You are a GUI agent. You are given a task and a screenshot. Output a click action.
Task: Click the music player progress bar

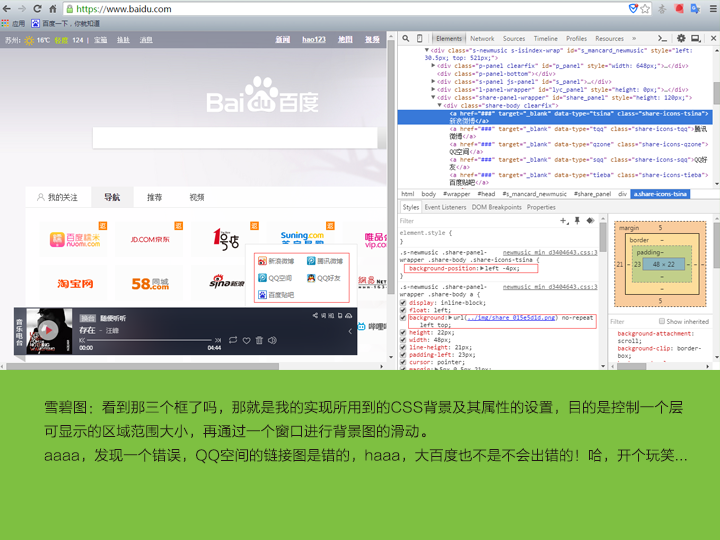[x=149, y=340]
